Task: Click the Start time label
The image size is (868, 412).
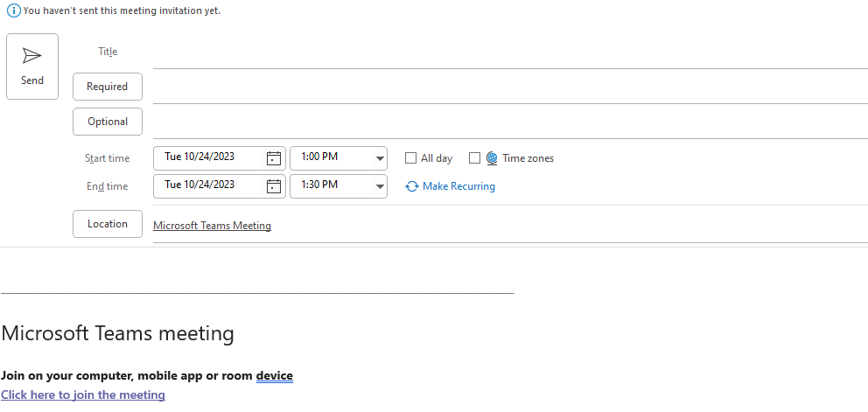Action: tap(107, 158)
